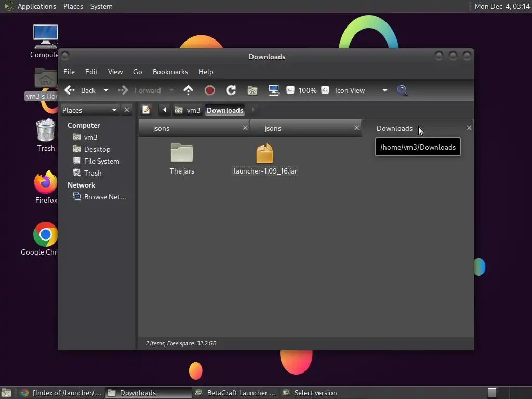This screenshot has height=399, width=532.
Task: Select the Downloads tab
Action: coord(417,128)
